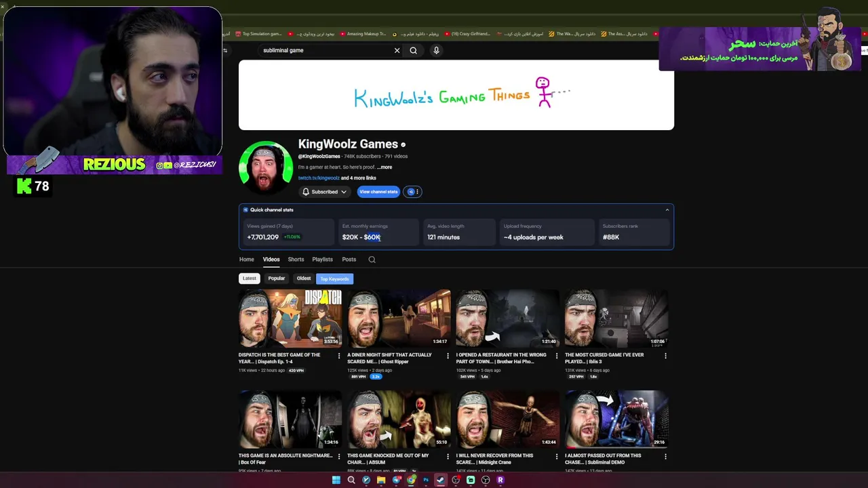Open Windows taskbar search

pos(351,480)
